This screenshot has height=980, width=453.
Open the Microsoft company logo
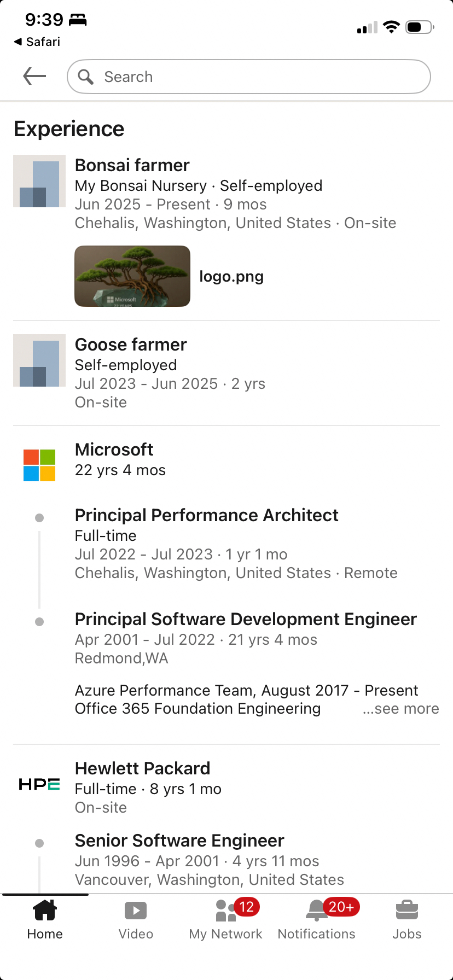[x=39, y=465]
